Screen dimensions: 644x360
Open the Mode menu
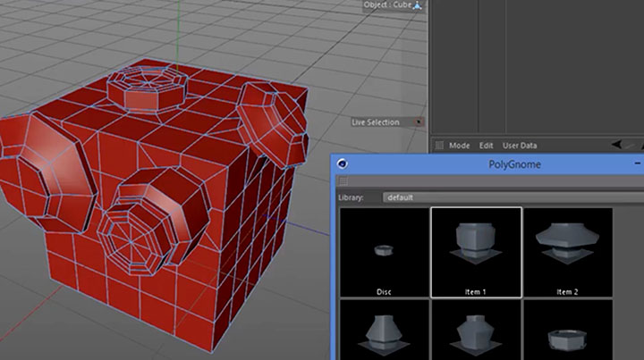(459, 145)
